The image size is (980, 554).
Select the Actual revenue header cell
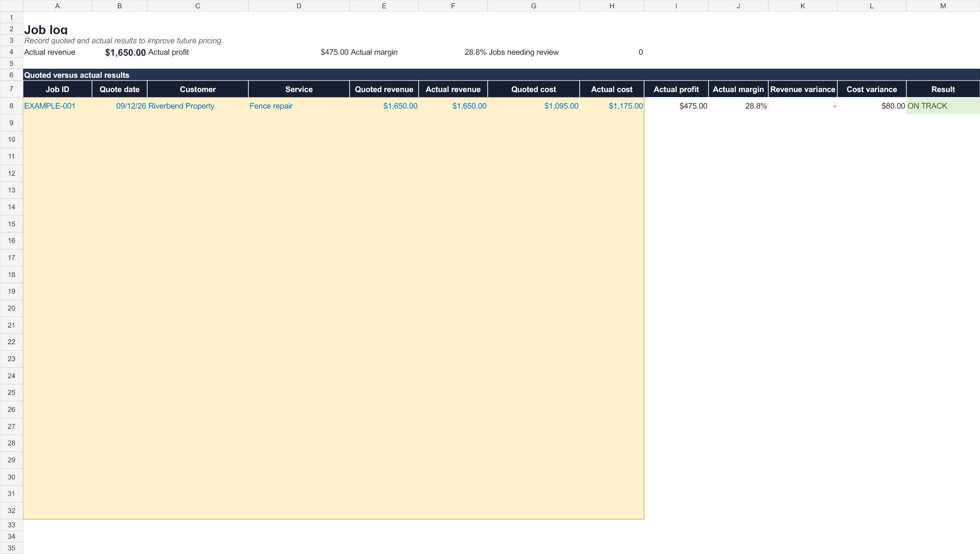453,89
